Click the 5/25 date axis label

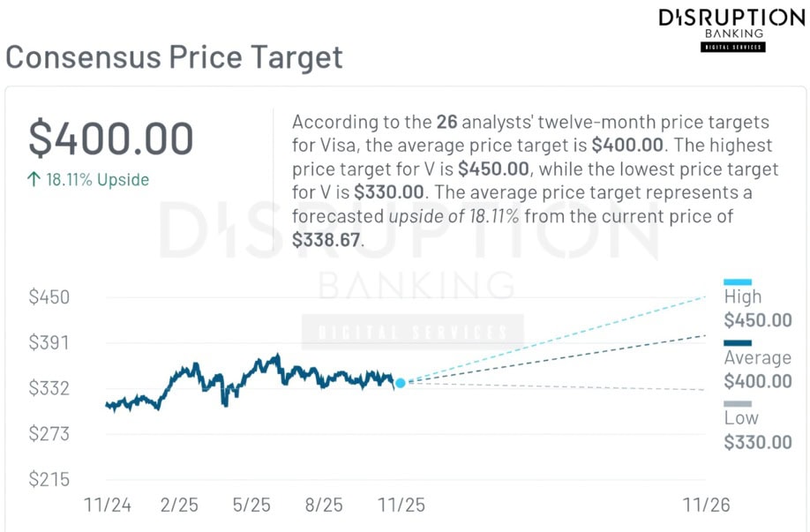click(251, 506)
